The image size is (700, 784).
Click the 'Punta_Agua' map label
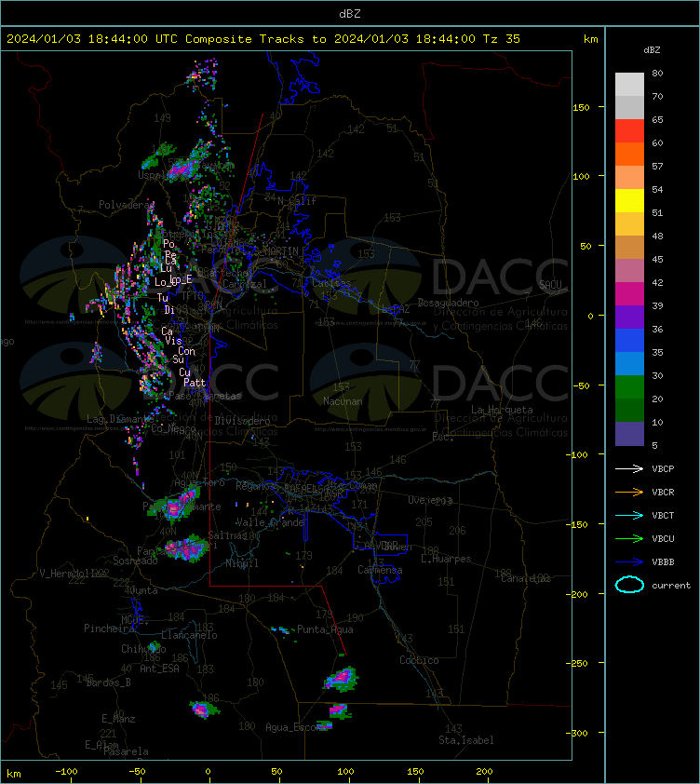[325, 629]
